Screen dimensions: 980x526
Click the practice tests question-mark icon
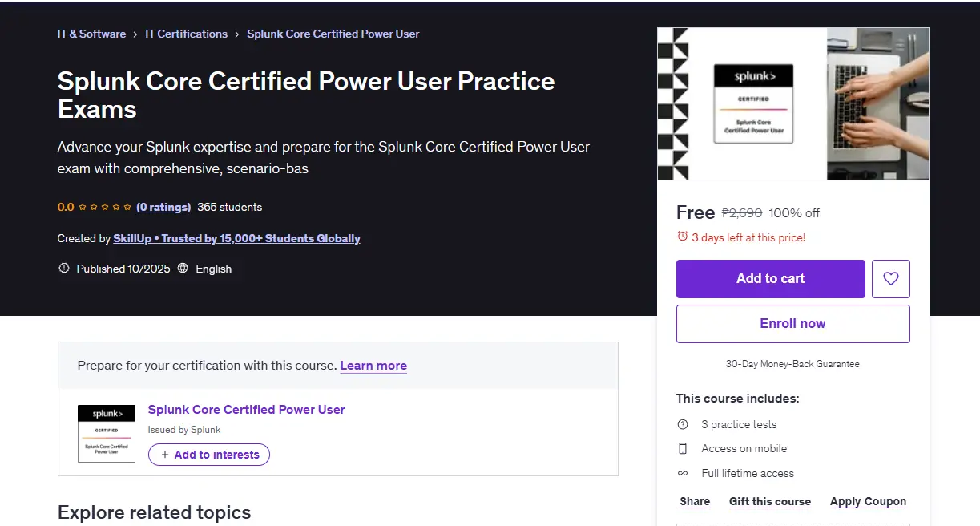point(683,424)
